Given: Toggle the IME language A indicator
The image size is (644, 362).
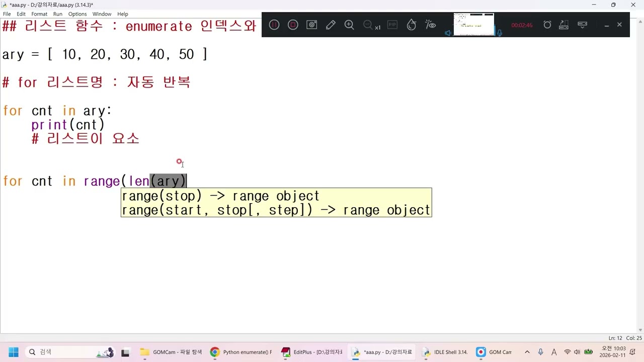Looking at the screenshot, I should click(554, 352).
